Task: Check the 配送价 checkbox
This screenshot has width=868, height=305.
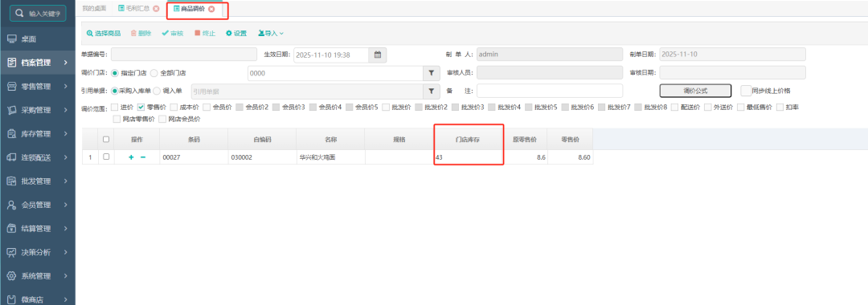Action: click(x=675, y=108)
